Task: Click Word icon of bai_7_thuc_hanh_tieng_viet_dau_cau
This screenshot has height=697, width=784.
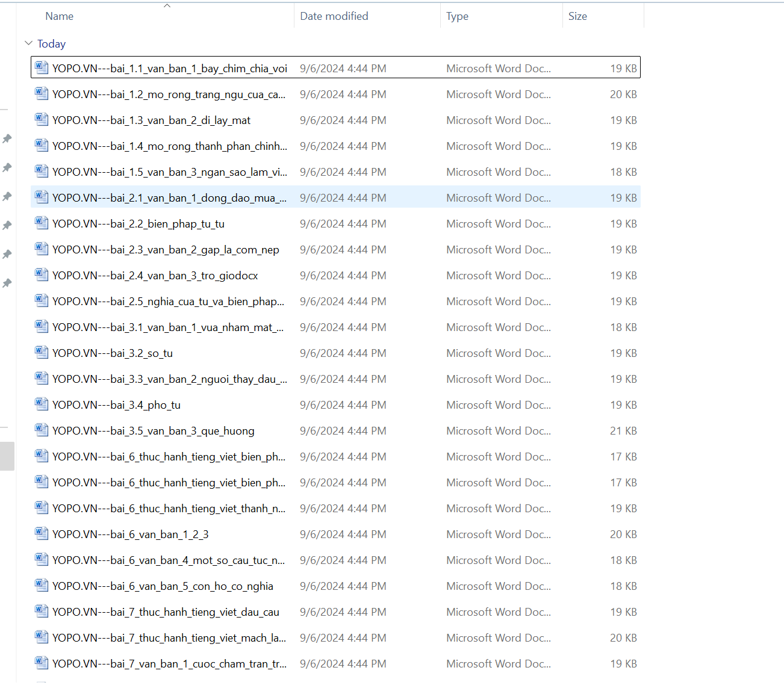Action: [42, 611]
